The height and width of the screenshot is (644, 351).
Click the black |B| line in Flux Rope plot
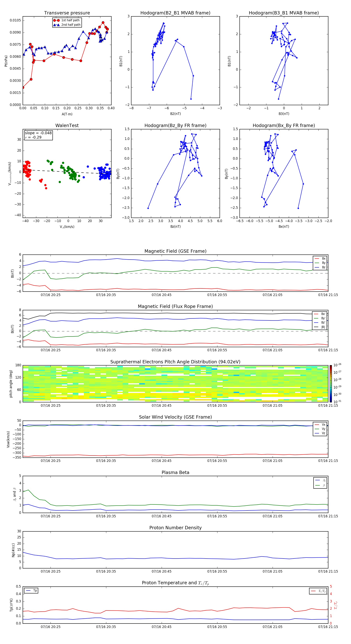coord(175,313)
